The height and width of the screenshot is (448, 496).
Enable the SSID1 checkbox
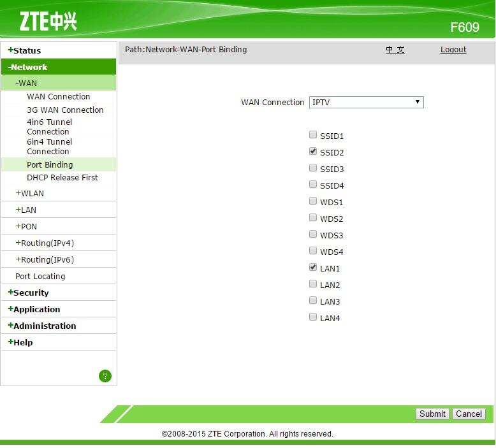[x=313, y=134]
